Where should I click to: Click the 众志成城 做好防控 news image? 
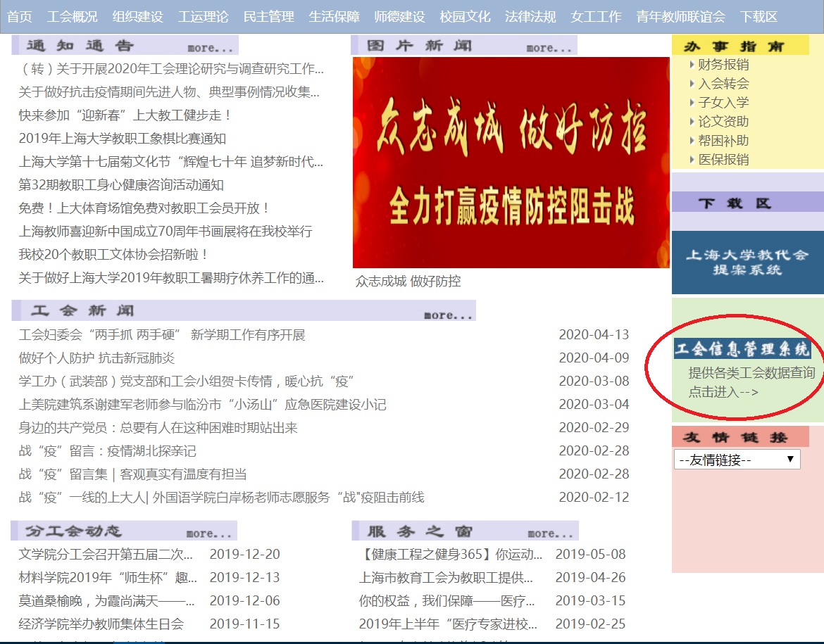(x=510, y=162)
